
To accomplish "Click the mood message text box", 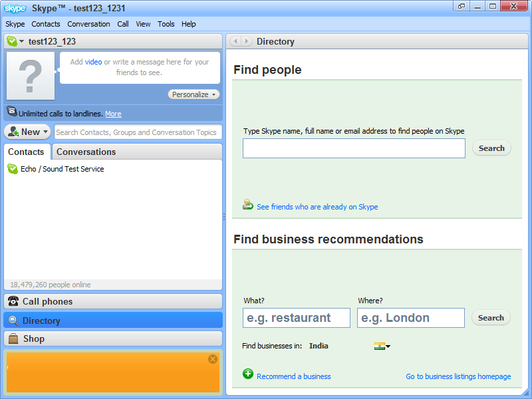I will click(140, 68).
